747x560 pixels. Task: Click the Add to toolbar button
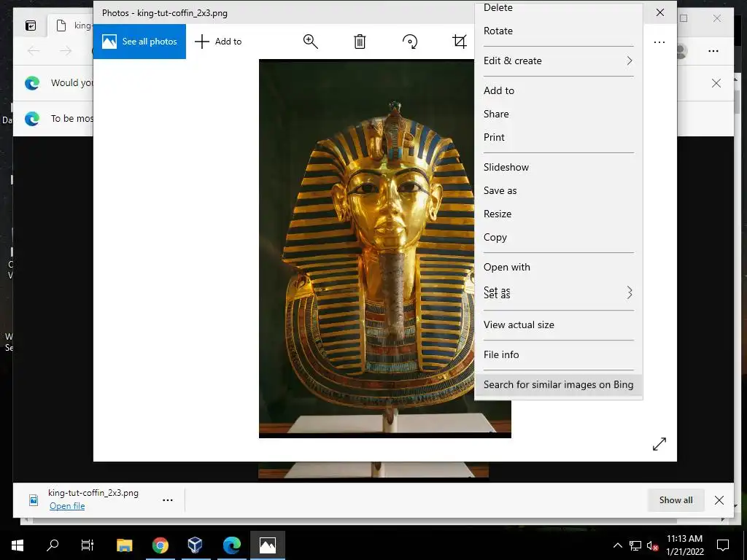[x=218, y=42]
